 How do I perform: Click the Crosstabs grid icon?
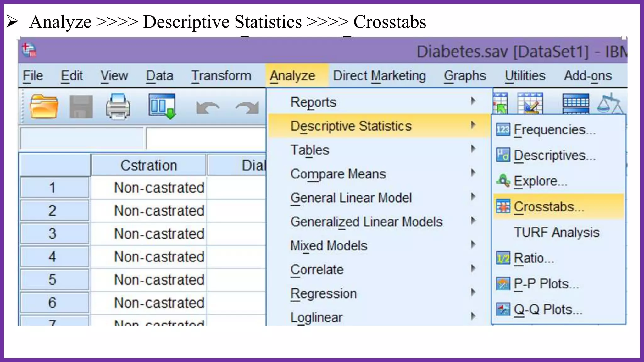[x=503, y=206]
